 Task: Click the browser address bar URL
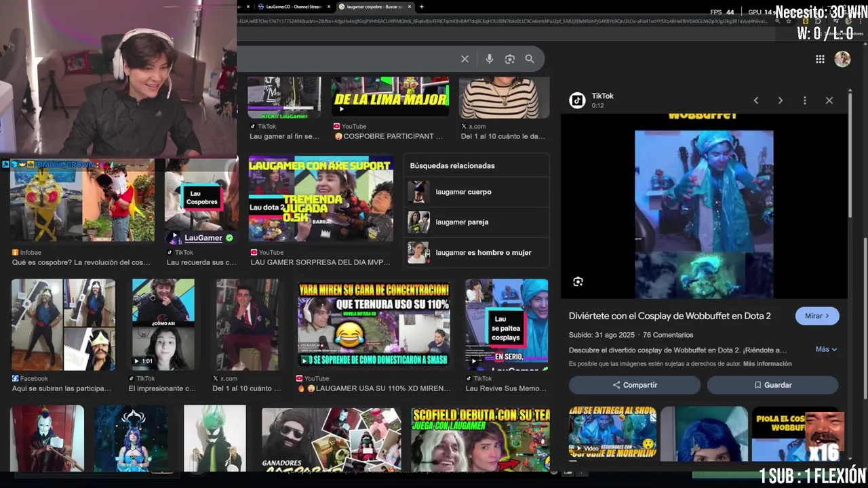pos(502,21)
